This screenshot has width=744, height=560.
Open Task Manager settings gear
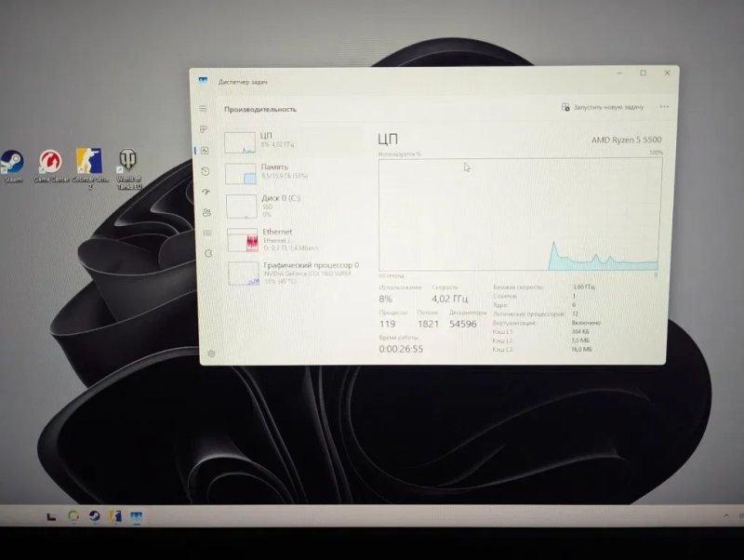pyautogui.click(x=212, y=353)
